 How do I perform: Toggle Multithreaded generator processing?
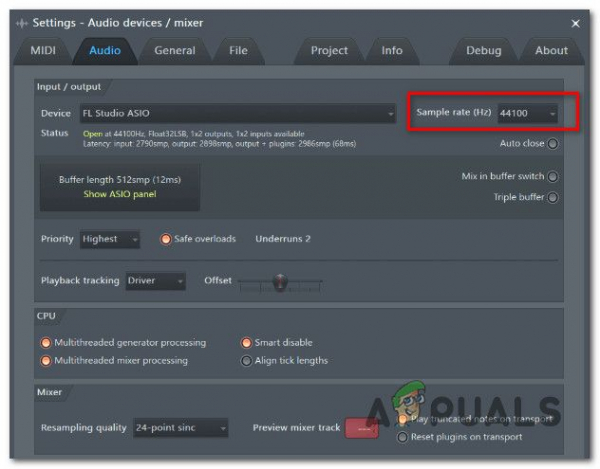tap(46, 343)
